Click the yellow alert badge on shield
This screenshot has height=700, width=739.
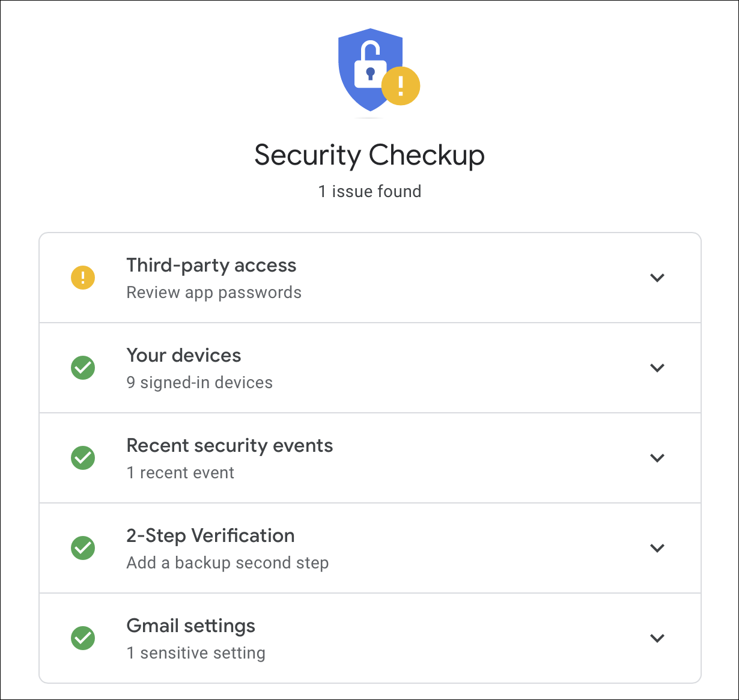(x=401, y=86)
